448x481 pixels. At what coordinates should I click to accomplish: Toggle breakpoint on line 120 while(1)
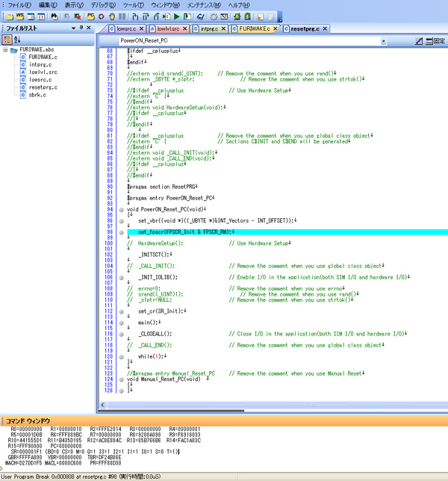coord(121,357)
